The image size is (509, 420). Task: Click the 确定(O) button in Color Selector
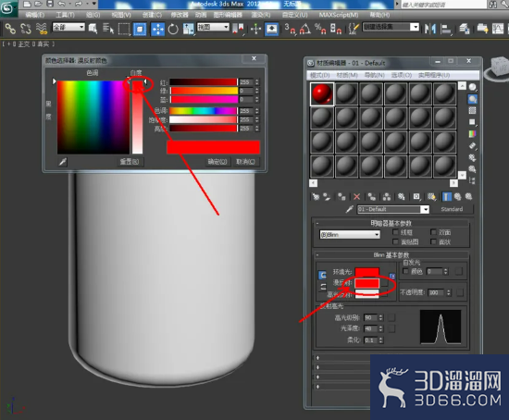pos(217,162)
